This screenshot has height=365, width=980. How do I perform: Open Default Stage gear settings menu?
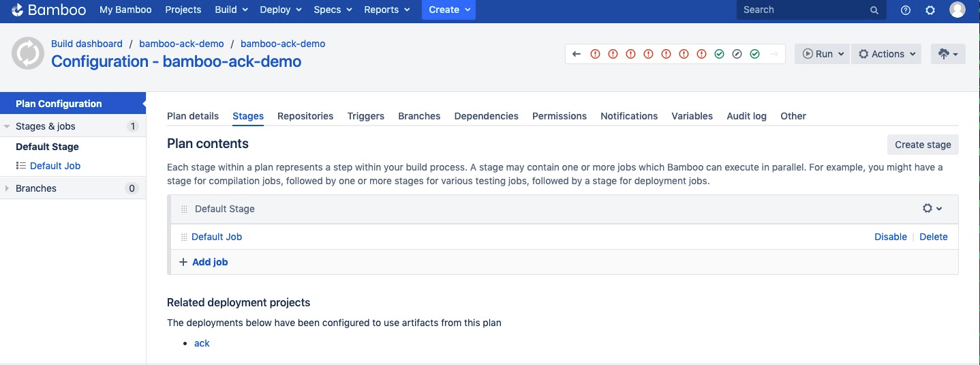tap(932, 209)
